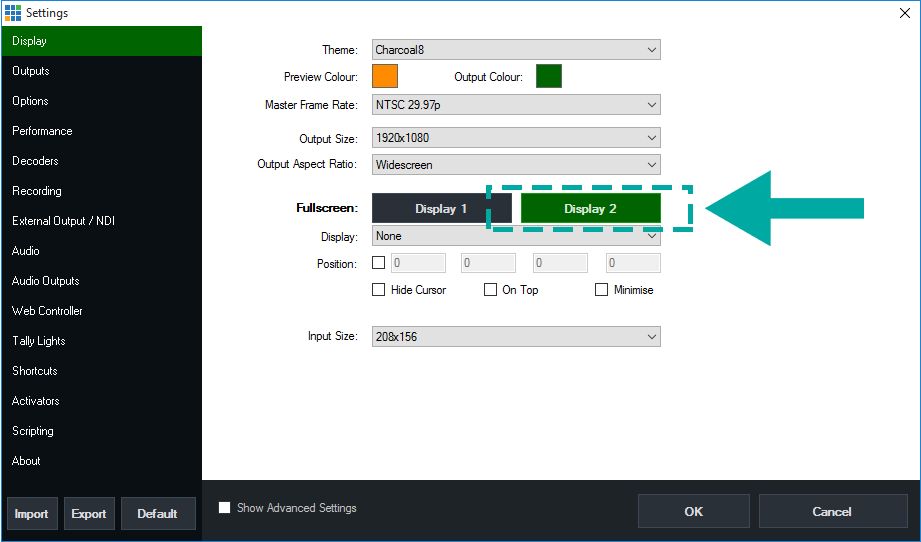This screenshot has width=921, height=542.
Task: Click the vMix Settings window icon
Action: click(12, 12)
